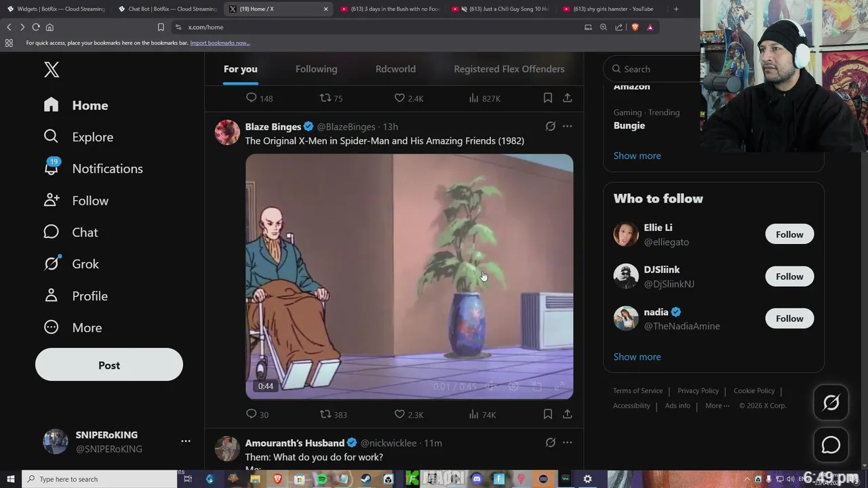Image resolution: width=868 pixels, height=488 pixels.
Task: Like Blaze Binges post with 2.3K likes
Action: (409, 414)
